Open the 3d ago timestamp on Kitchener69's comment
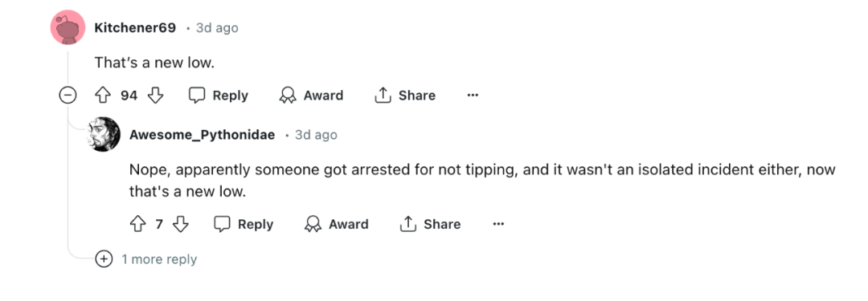The width and height of the screenshot is (868, 301). 217,27
